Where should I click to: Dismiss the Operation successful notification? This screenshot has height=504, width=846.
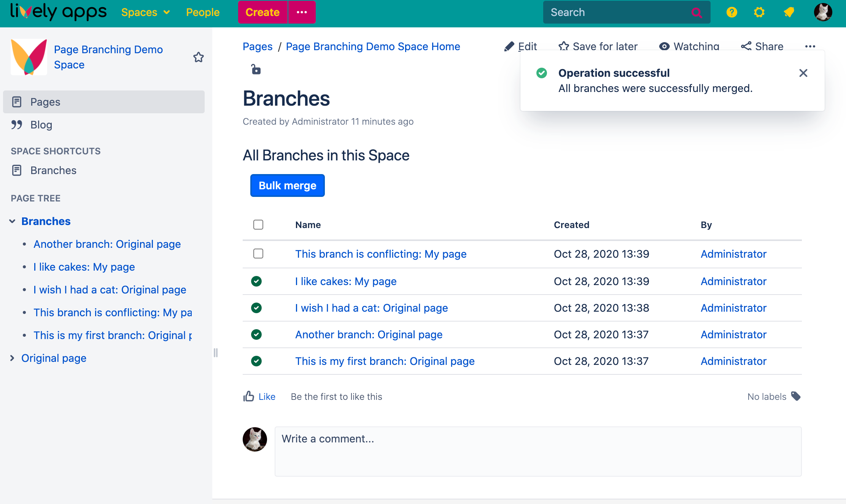pos(803,73)
